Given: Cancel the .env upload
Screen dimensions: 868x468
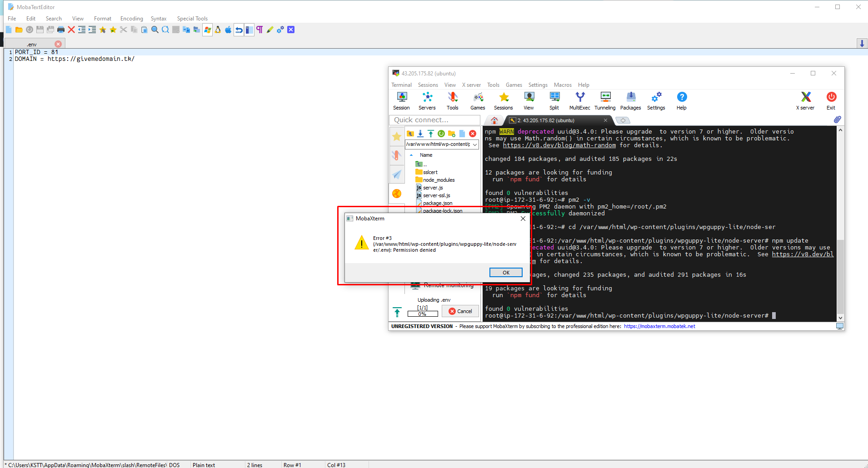Looking at the screenshot, I should (x=460, y=311).
